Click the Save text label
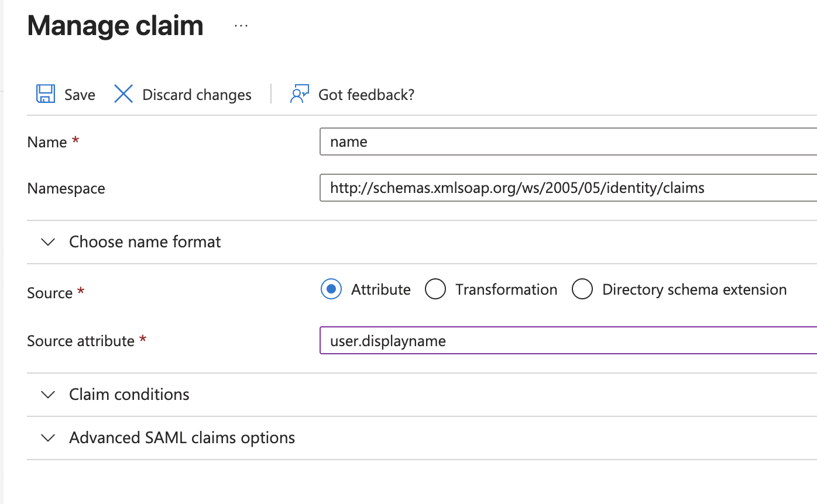Image resolution: width=817 pixels, height=504 pixels. (x=80, y=95)
